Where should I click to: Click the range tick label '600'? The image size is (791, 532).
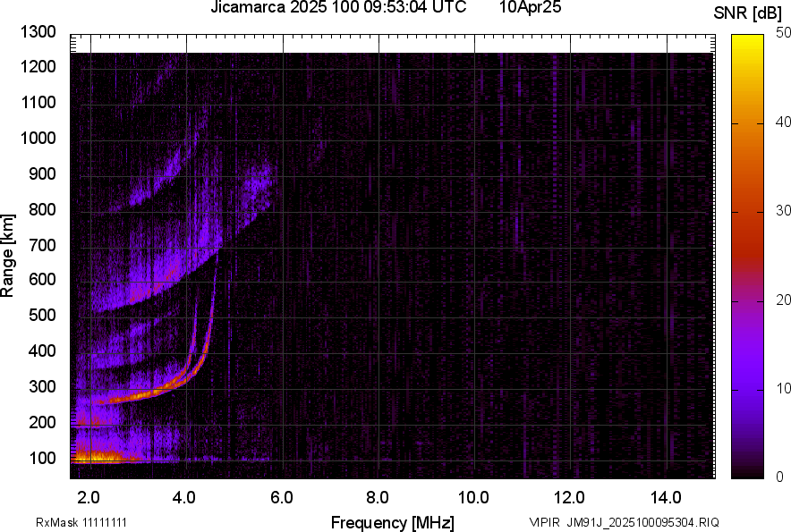(42, 279)
